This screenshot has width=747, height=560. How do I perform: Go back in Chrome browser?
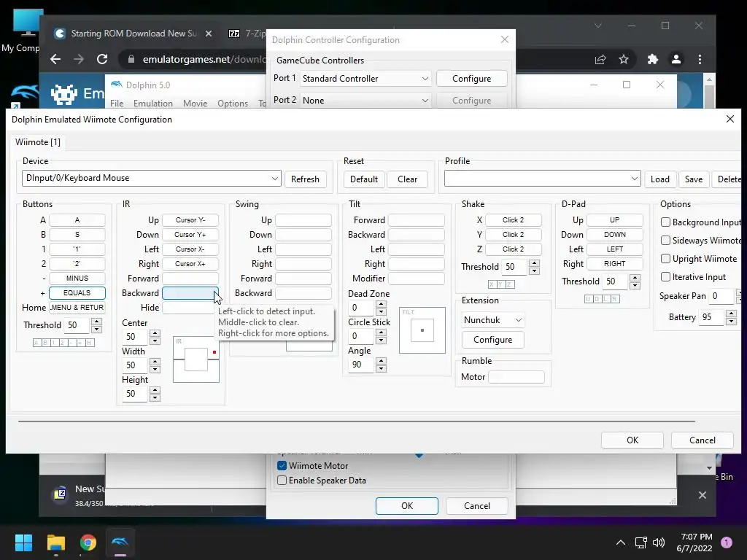(x=55, y=59)
